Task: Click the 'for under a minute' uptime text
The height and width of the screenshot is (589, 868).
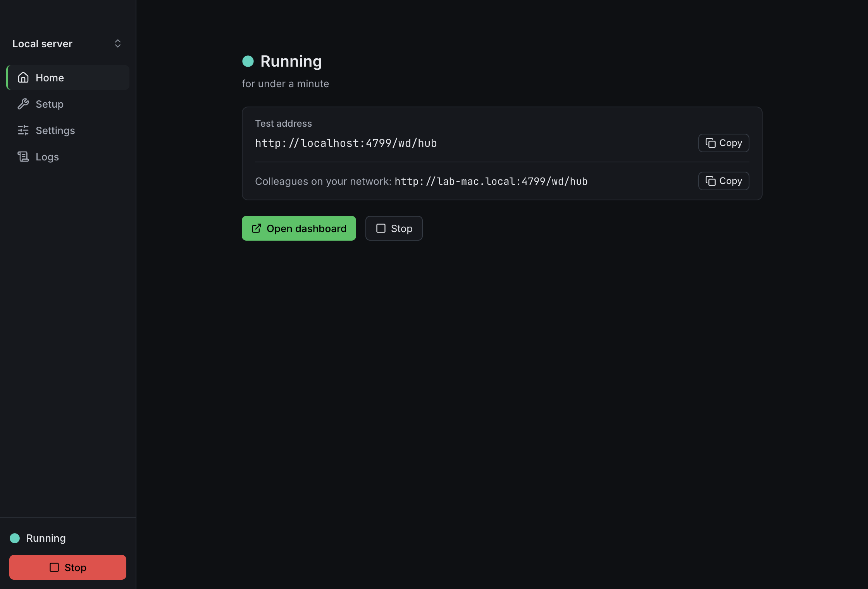Action: (x=285, y=84)
